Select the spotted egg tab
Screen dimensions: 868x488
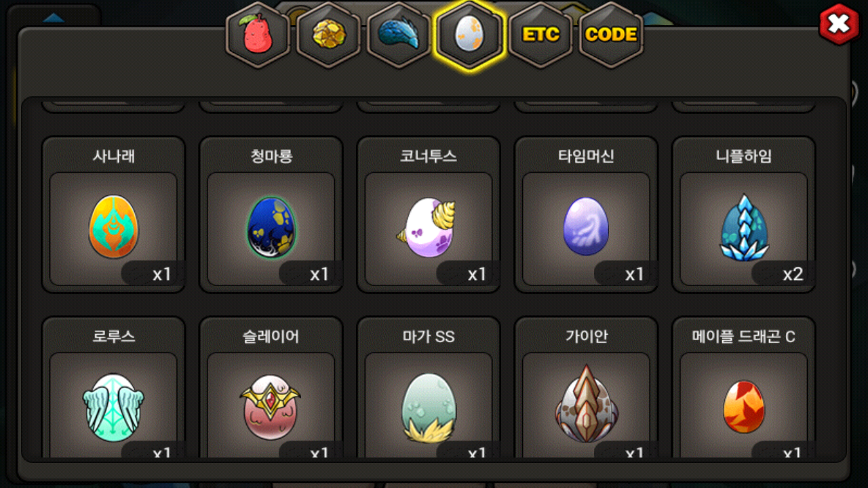click(470, 35)
